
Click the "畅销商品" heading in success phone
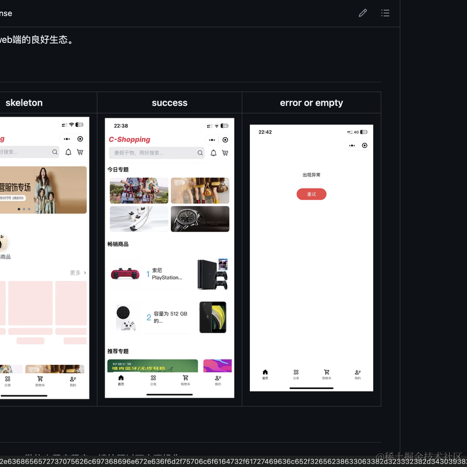pos(118,244)
